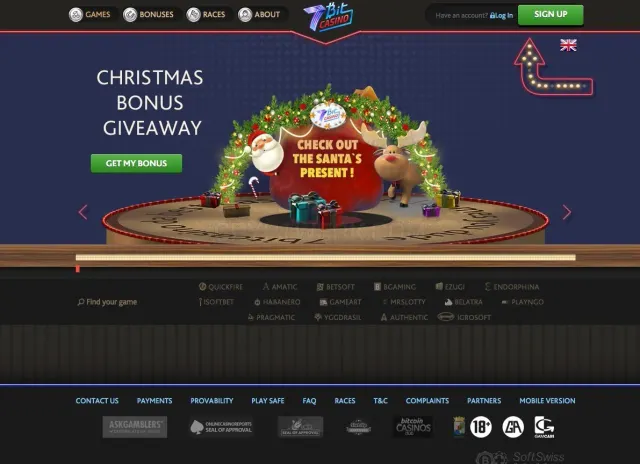This screenshot has height=464, width=640.
Task: Click the Get My Bonus button
Action: pyautogui.click(x=136, y=163)
